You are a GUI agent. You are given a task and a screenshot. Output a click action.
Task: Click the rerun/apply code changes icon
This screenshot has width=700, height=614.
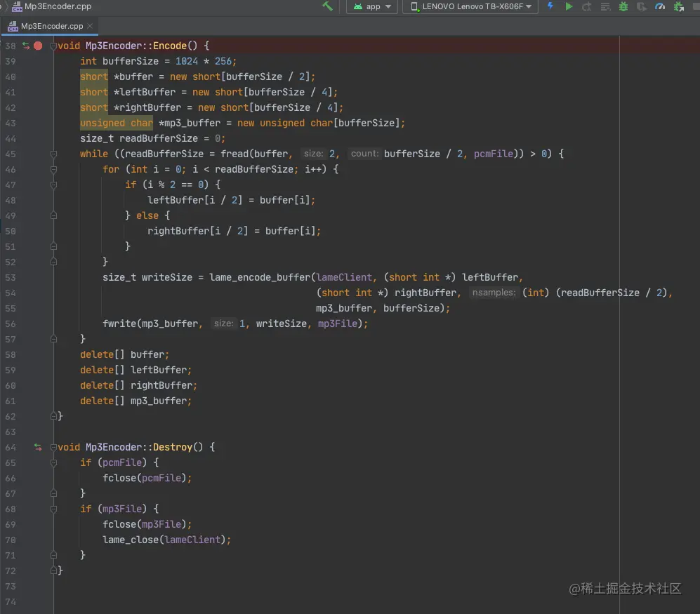(586, 6)
